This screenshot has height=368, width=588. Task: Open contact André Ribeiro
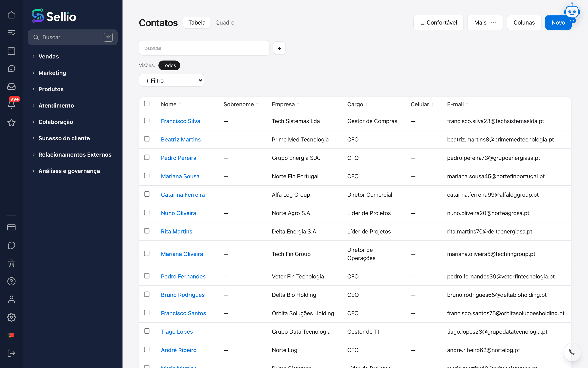coord(179,350)
